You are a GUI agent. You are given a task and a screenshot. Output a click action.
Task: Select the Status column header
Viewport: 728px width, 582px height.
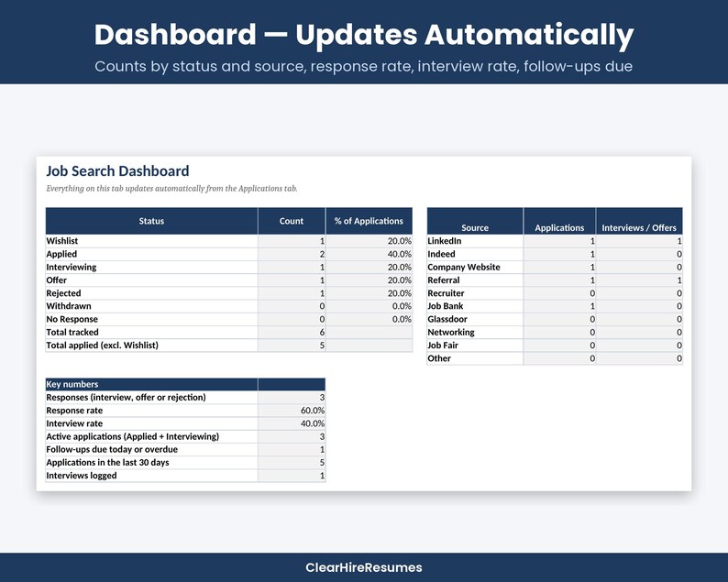pos(151,221)
